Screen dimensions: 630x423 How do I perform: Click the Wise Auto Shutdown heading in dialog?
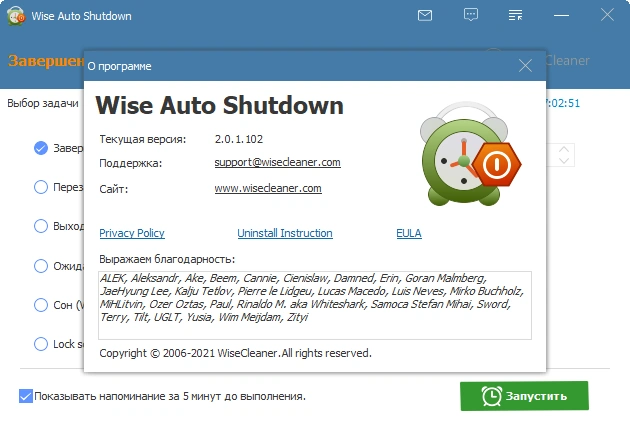[x=219, y=105]
